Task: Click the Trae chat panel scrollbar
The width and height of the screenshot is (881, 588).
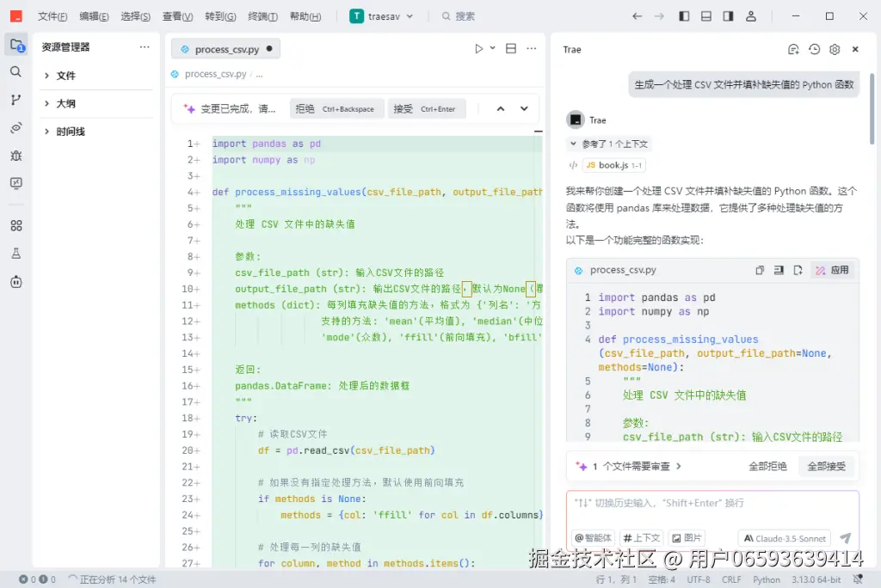Action: point(872,107)
